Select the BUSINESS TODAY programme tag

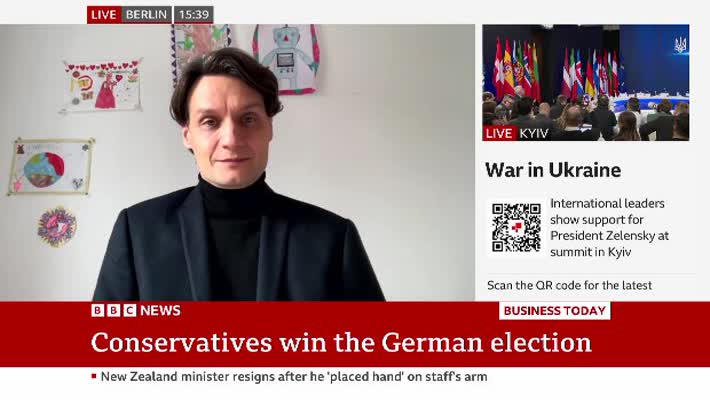[x=555, y=311]
